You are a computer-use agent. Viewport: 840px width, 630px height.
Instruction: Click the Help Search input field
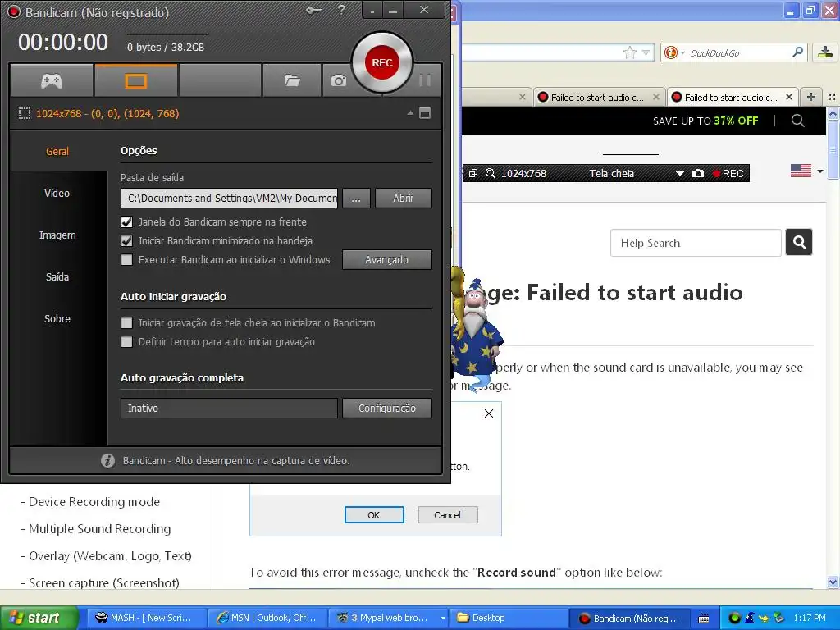tap(696, 243)
